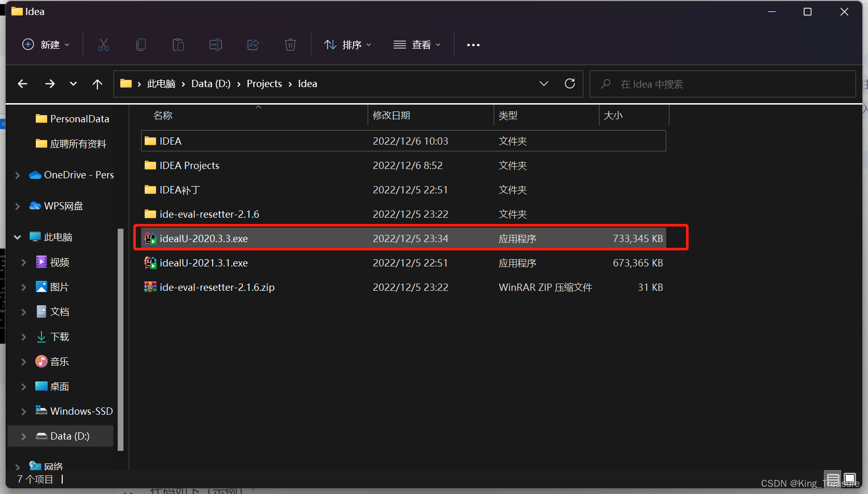
Task: Expand WPS网盘 tree node
Action: pyautogui.click(x=18, y=206)
